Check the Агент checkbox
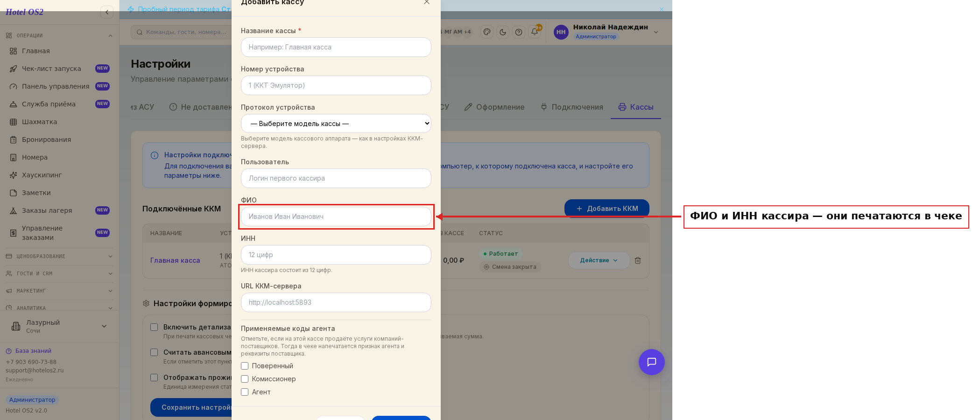Viewport: 980px width, 420px height. (245, 392)
